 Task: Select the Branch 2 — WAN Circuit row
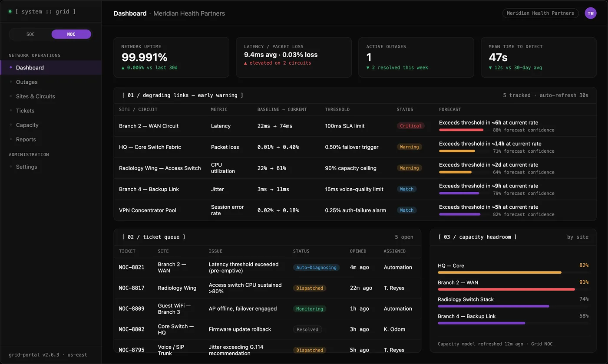coord(355,126)
